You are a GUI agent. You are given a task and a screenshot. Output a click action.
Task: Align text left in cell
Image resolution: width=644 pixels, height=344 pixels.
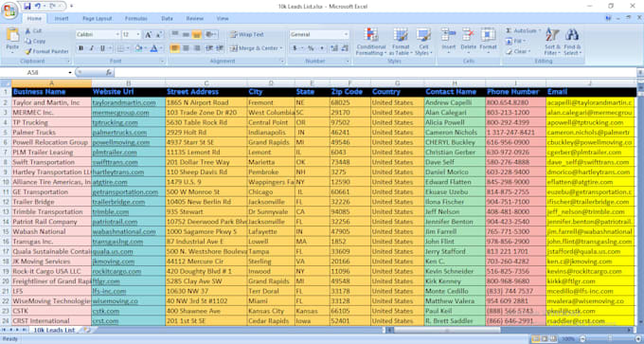(175, 48)
